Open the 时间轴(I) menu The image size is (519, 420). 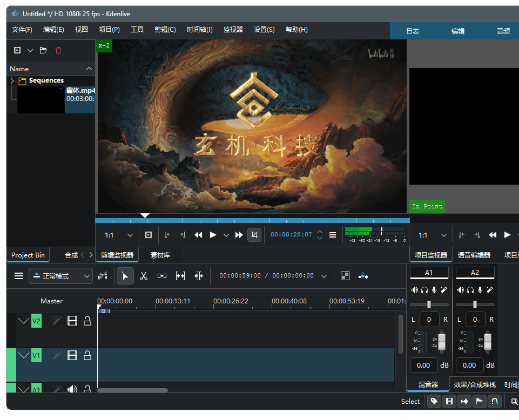click(199, 30)
